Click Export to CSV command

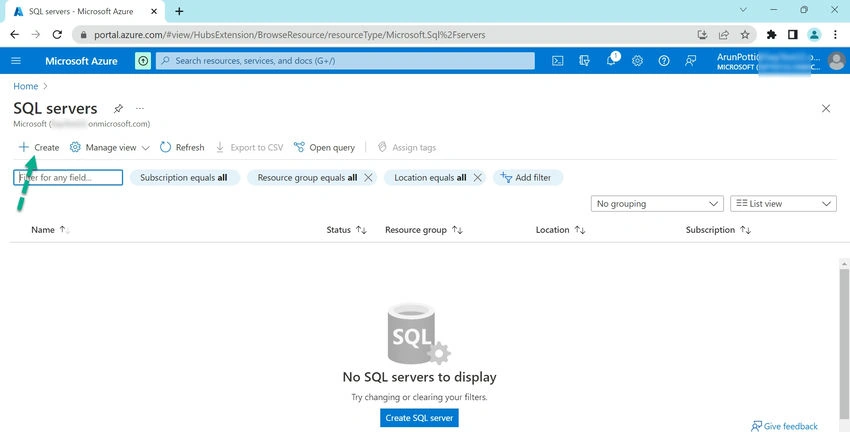pyautogui.click(x=249, y=147)
